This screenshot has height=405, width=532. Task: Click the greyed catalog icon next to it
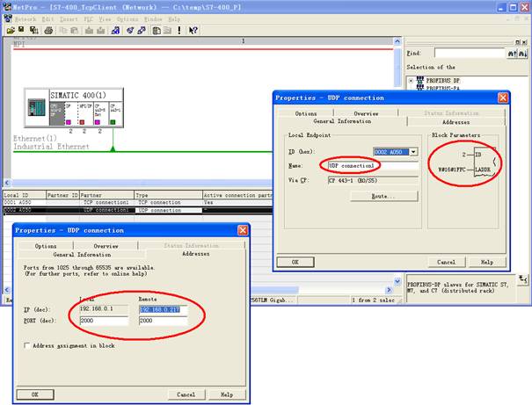(x=168, y=31)
